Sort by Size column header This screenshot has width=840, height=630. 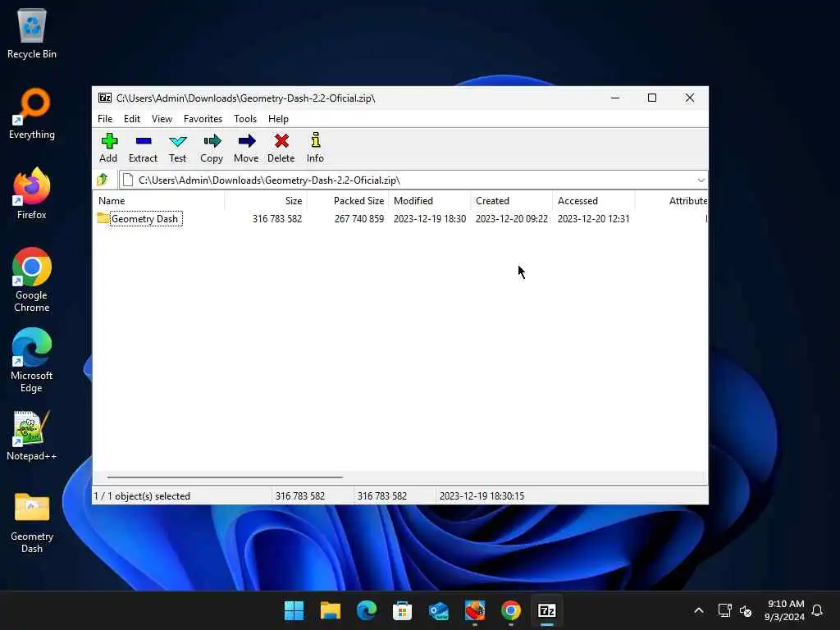click(265, 201)
